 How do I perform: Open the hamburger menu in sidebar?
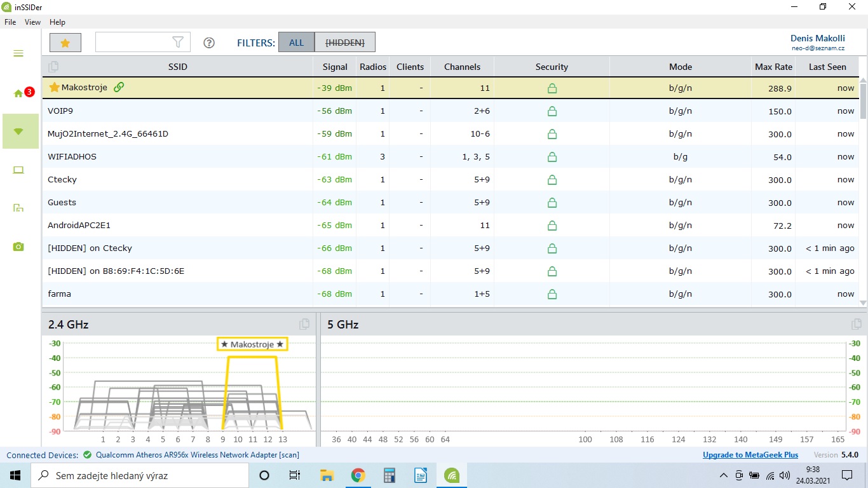18,53
